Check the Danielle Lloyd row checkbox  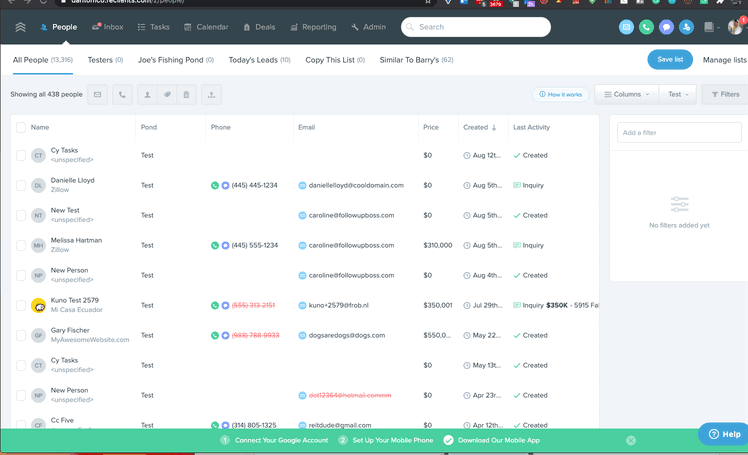click(x=21, y=186)
